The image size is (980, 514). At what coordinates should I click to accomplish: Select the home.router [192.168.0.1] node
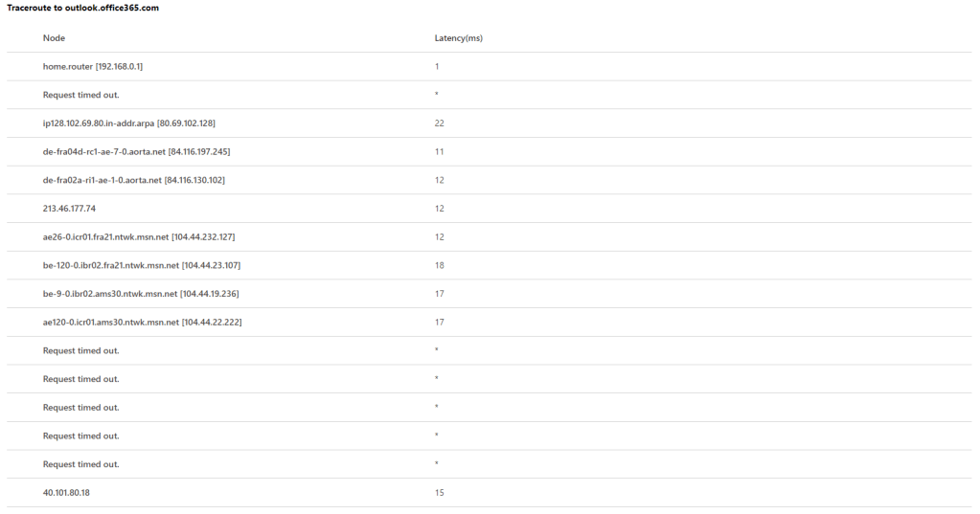pyautogui.click(x=93, y=67)
